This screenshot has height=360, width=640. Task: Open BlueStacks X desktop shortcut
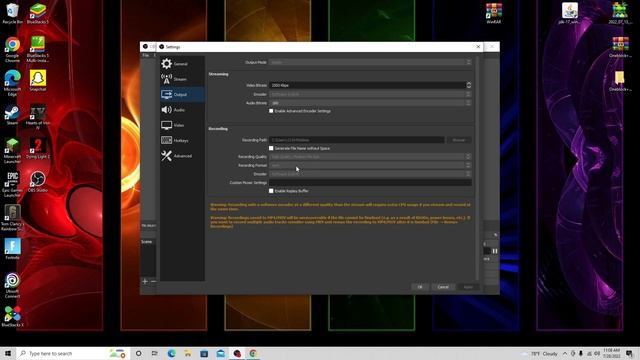(x=13, y=316)
